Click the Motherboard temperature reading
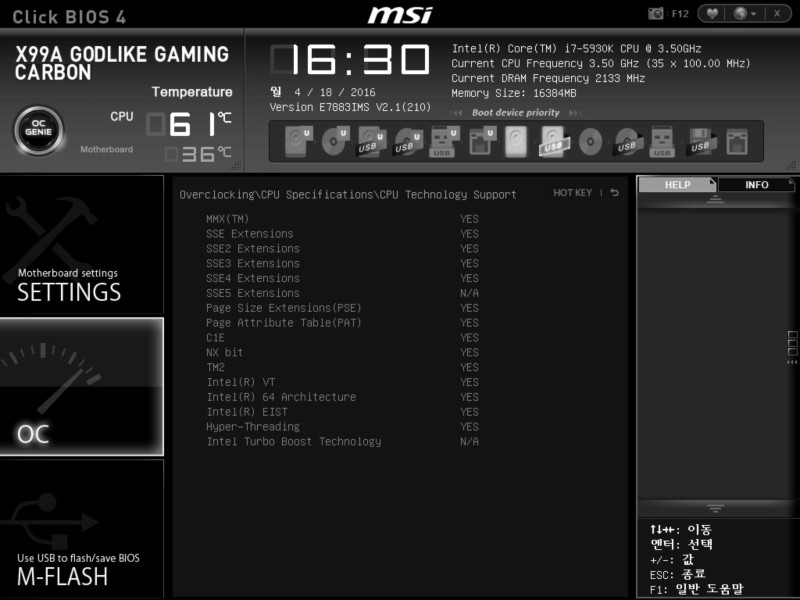The height and width of the screenshot is (600, 800). tap(199, 154)
